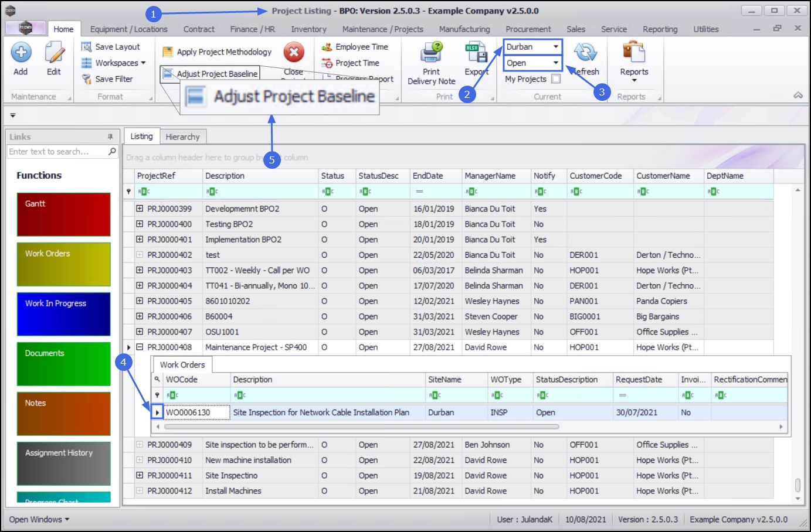The width and height of the screenshot is (811, 532).
Task: Click the project grid vertical scrollbar thumb
Action: pos(798,485)
